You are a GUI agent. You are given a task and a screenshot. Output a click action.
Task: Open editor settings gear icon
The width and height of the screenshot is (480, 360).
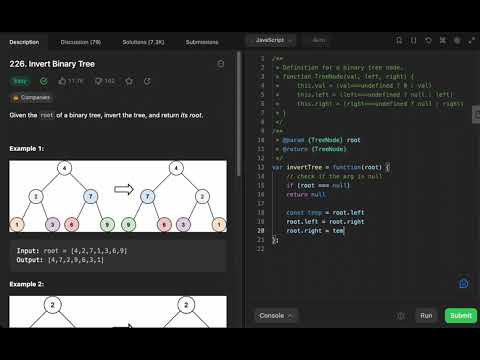pyautogui.click(x=457, y=40)
